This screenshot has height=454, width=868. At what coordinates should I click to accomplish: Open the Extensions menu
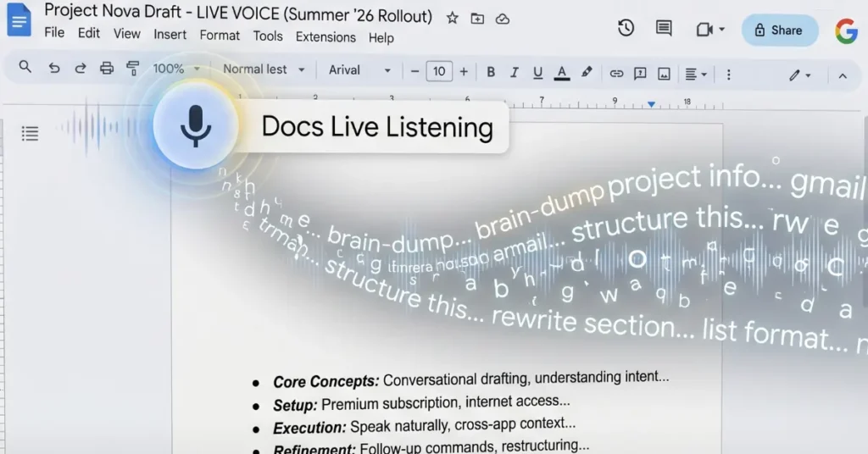click(x=325, y=37)
